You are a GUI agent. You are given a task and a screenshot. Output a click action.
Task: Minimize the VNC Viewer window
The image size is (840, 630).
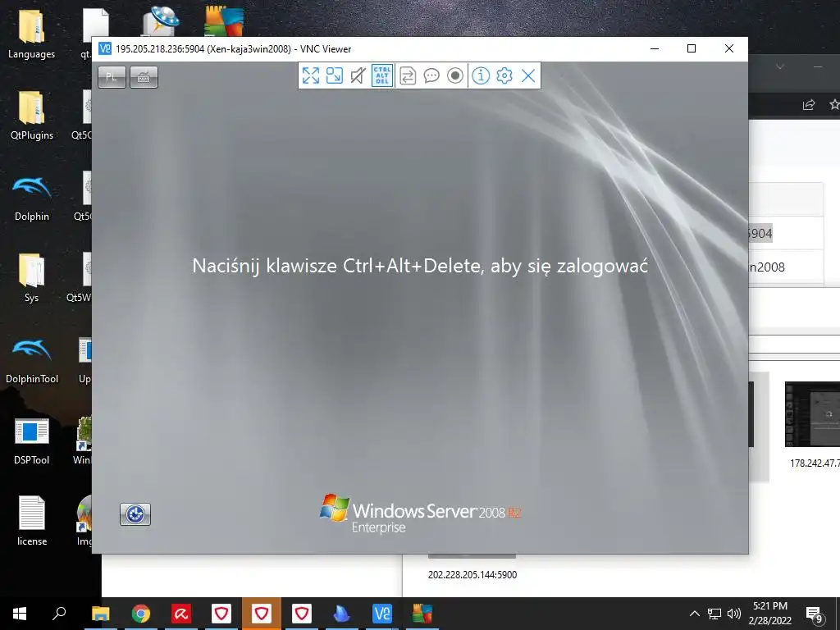tap(655, 48)
